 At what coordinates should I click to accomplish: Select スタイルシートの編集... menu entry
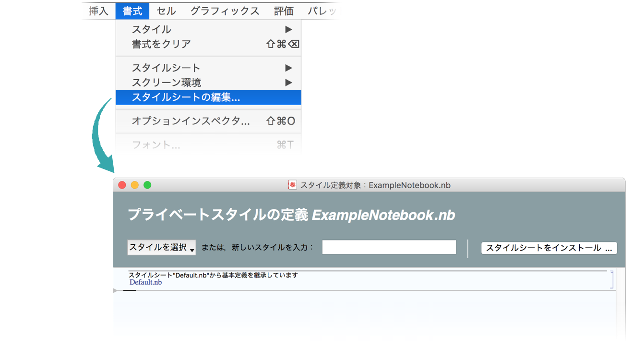pos(208,97)
